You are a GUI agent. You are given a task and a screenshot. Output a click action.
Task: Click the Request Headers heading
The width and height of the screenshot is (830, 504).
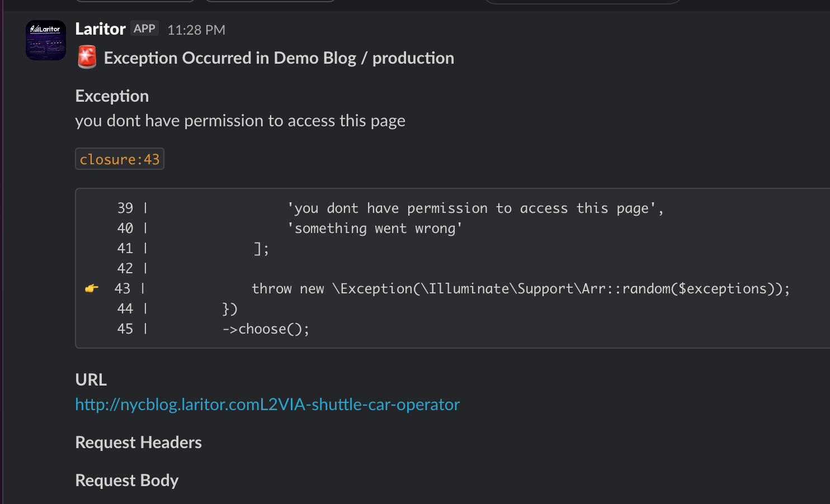click(138, 442)
